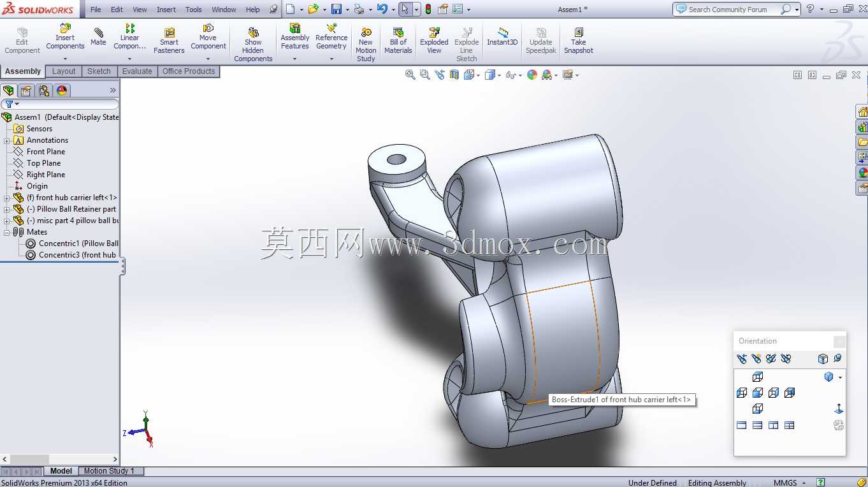Viewport: 868px width, 487px height.
Task: Click Show Hidden Components
Action: point(253,45)
